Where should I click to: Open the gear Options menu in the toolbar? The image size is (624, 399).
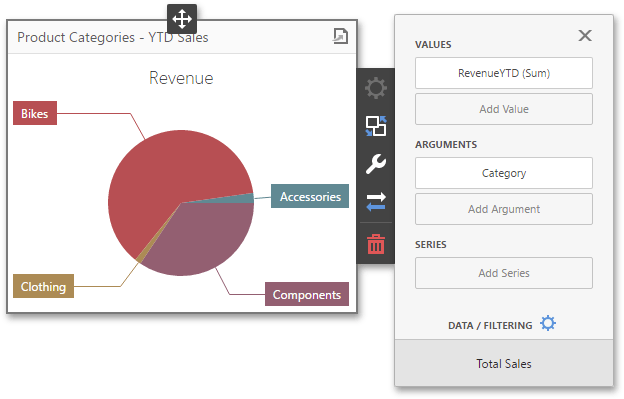pos(376,88)
